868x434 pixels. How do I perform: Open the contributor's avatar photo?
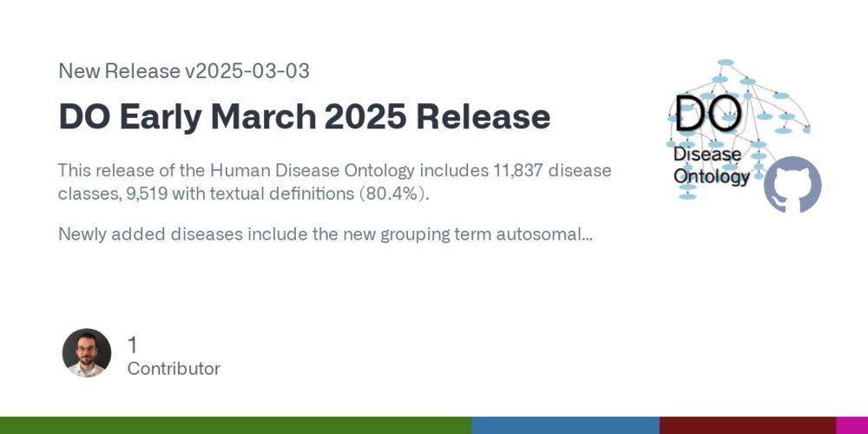click(x=86, y=353)
